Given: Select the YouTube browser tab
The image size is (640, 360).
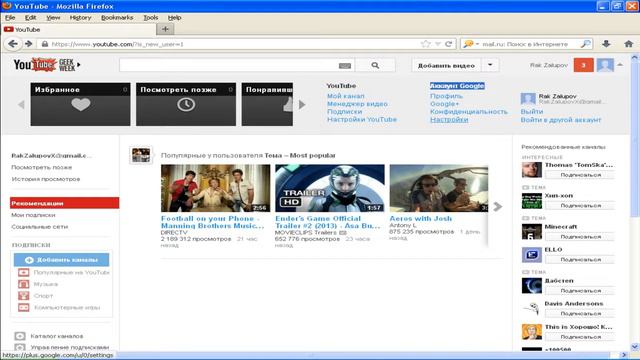Looking at the screenshot, I should (x=79, y=29).
